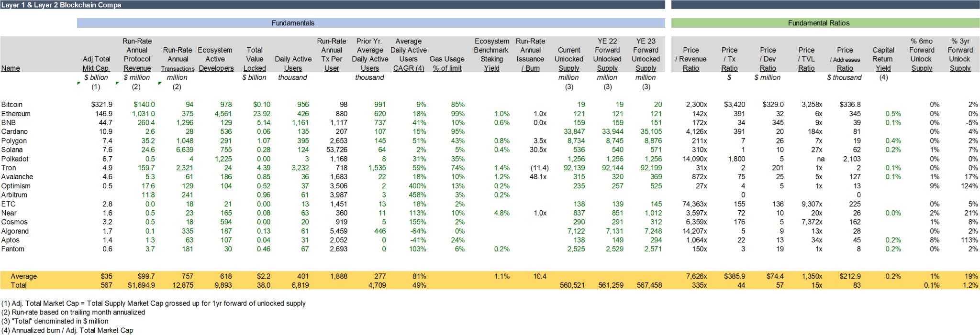Click the % 3yr Forward Unlock Supply header
Viewport: 980px width, 335px height.
point(960,54)
